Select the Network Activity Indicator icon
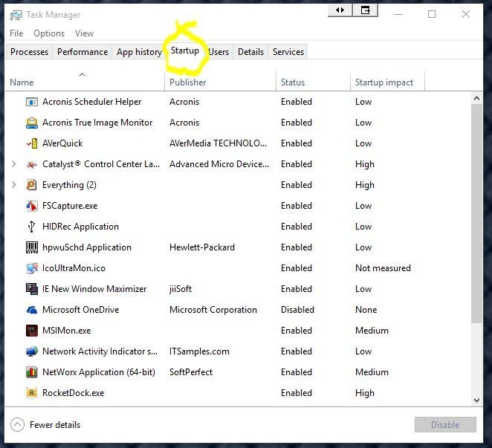The height and width of the screenshot is (448, 492). click(x=32, y=351)
